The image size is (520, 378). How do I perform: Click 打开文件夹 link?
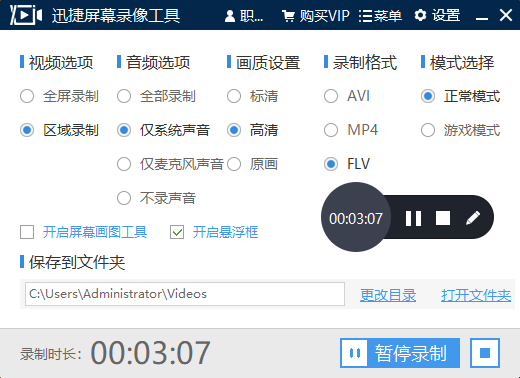click(x=476, y=295)
